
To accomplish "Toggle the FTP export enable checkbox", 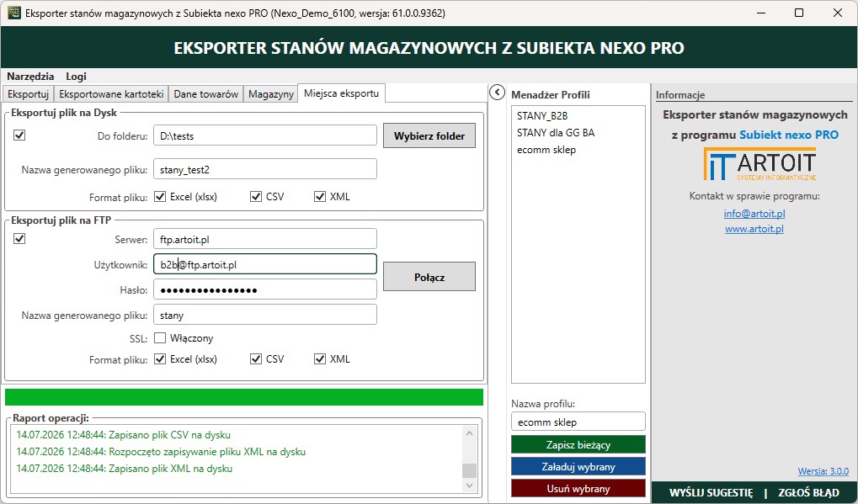I will [x=19, y=238].
